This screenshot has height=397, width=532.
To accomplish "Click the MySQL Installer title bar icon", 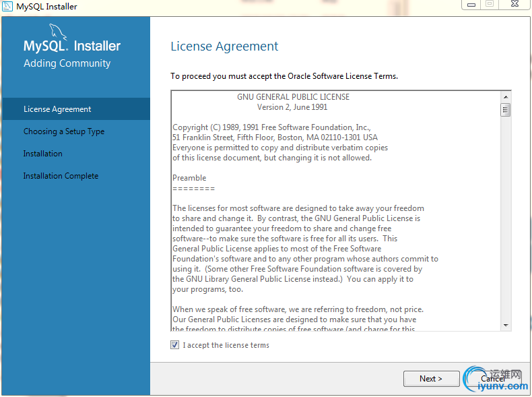I will [7, 6].
